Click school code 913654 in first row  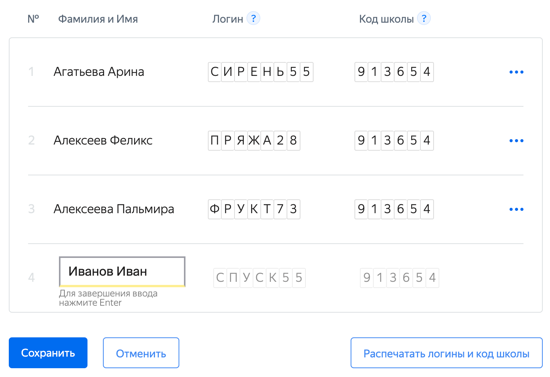click(394, 72)
